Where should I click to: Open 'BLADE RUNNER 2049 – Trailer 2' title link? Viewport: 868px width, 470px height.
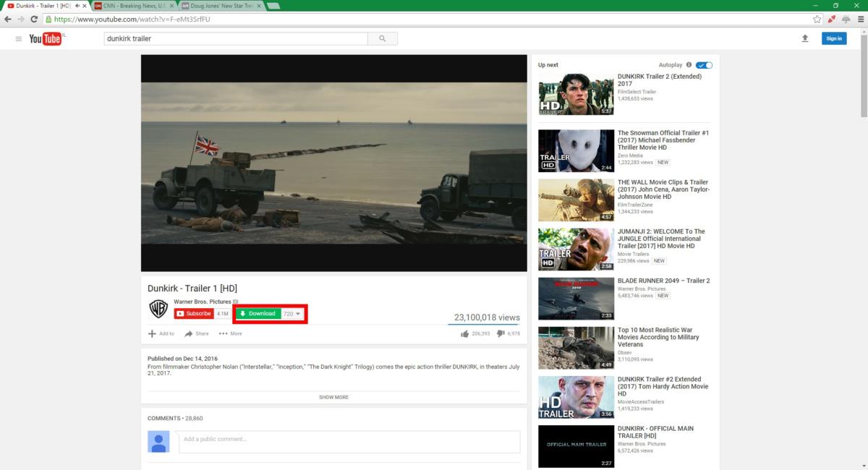(x=664, y=281)
